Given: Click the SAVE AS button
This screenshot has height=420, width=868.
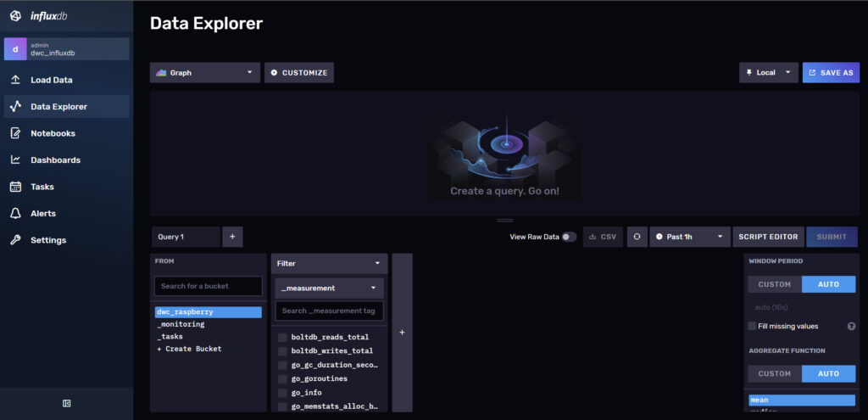Looking at the screenshot, I should pos(831,73).
